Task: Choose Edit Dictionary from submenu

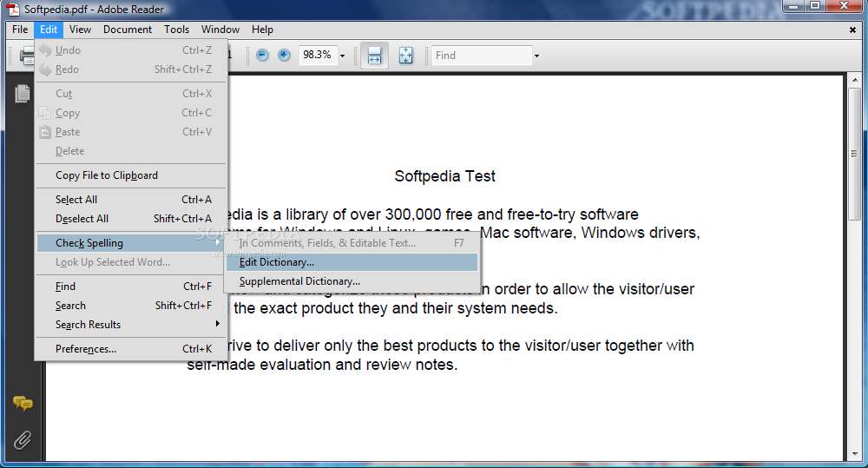Action: 352,262
